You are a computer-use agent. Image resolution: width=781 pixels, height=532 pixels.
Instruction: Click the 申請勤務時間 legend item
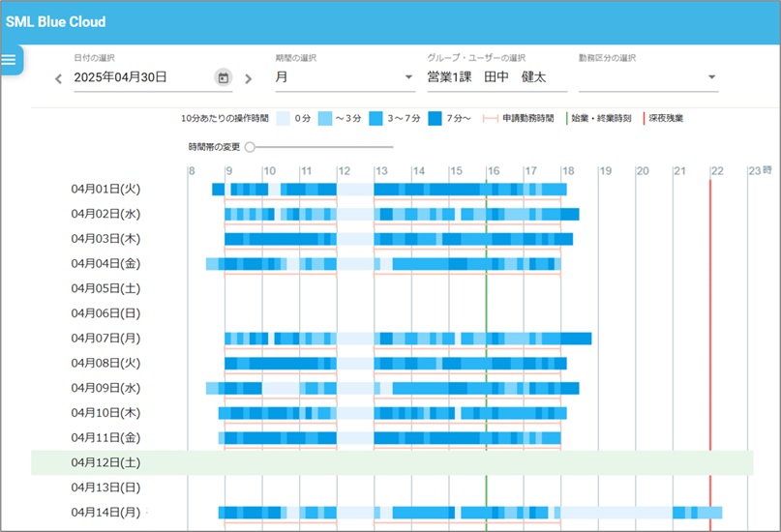[524, 118]
